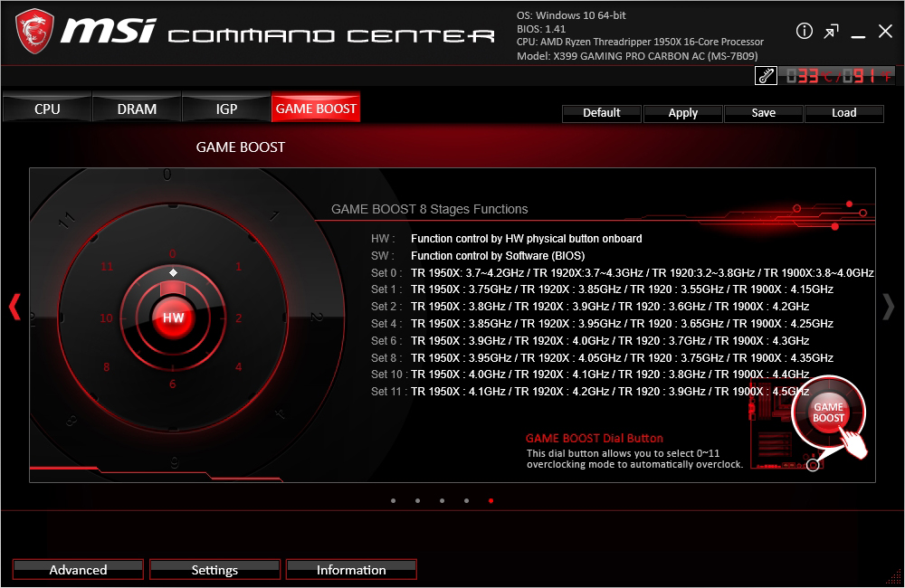
Task: Close the Command Center window
Action: (x=885, y=31)
